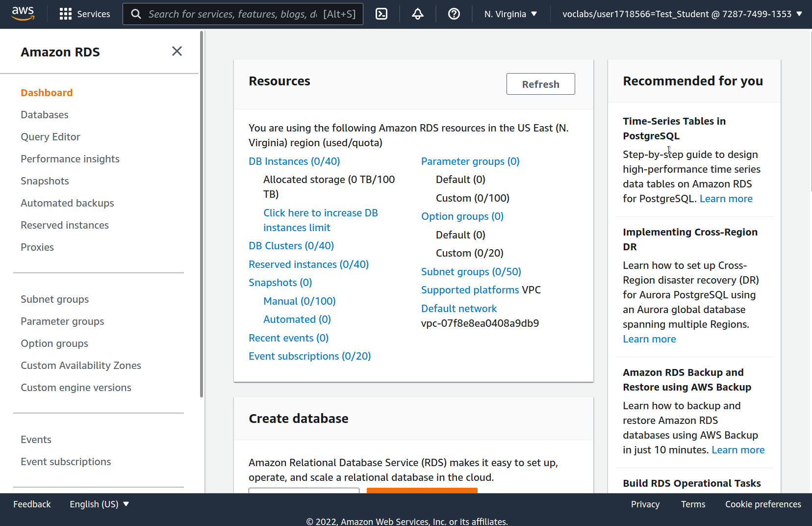Expand the voclabs account menu dropdown
The image size is (812, 526).
click(x=683, y=14)
